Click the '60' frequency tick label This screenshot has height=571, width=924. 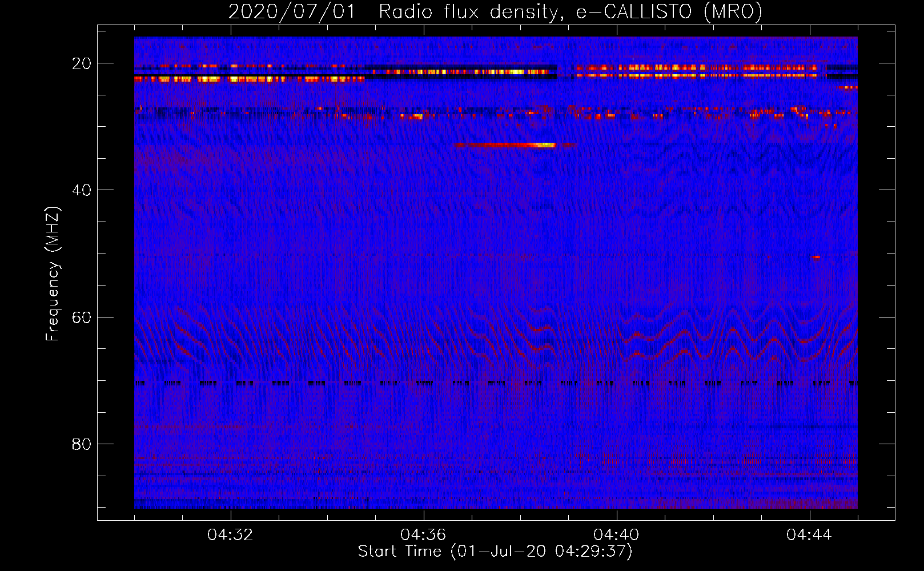82,317
